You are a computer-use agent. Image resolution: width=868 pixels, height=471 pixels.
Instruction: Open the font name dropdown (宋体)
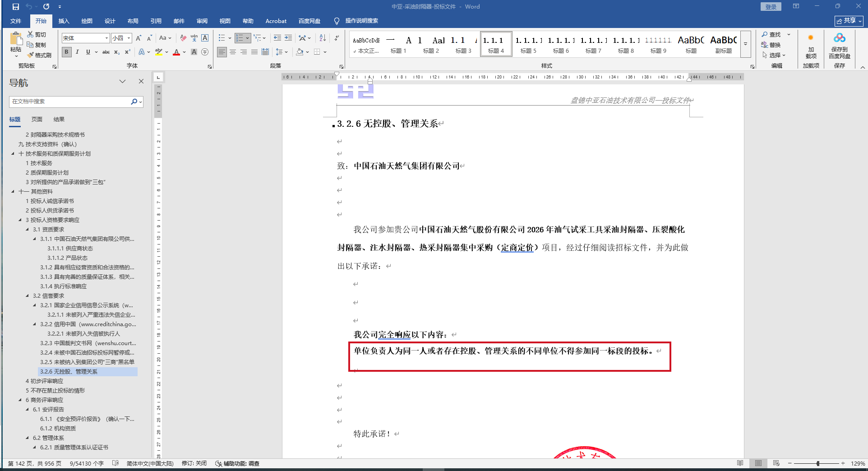pos(106,38)
